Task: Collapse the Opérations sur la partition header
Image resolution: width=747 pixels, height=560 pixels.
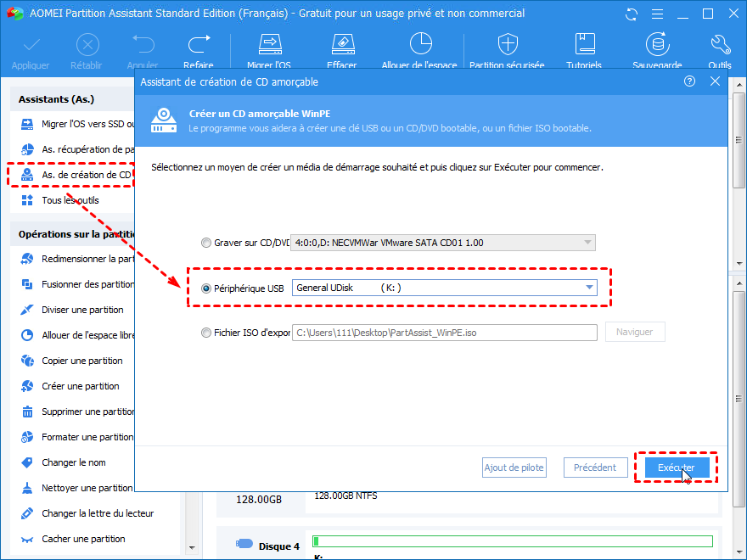Action: pyautogui.click(x=72, y=234)
